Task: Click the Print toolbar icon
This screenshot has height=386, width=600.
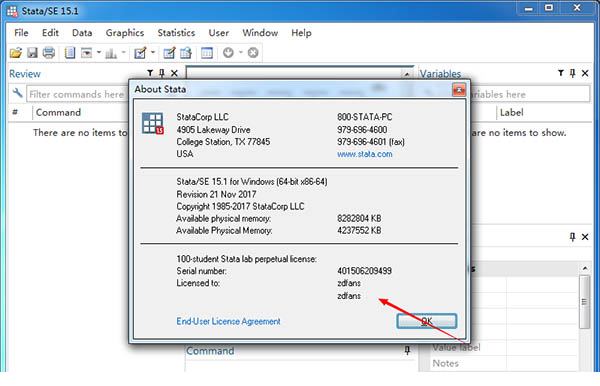Action: point(49,53)
